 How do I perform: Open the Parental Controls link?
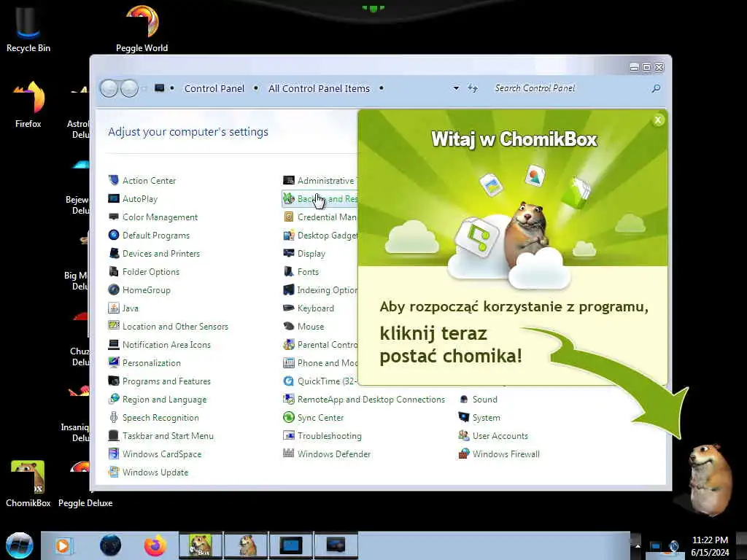point(328,344)
